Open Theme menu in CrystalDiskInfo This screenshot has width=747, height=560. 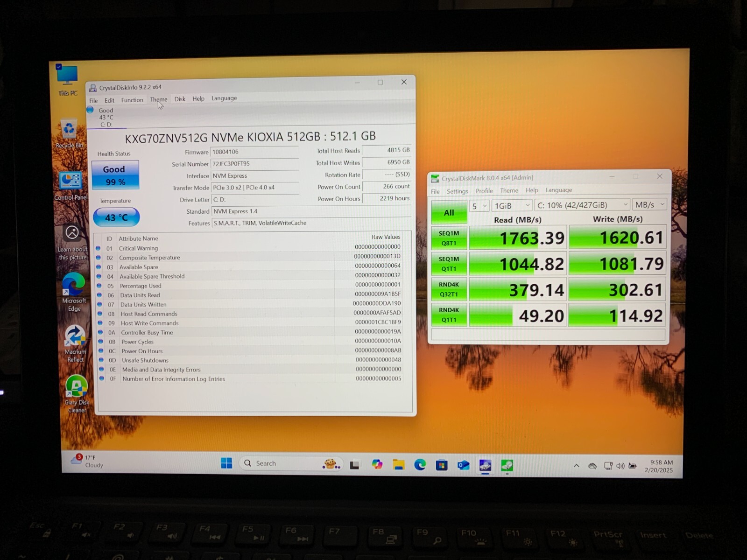pyautogui.click(x=159, y=99)
